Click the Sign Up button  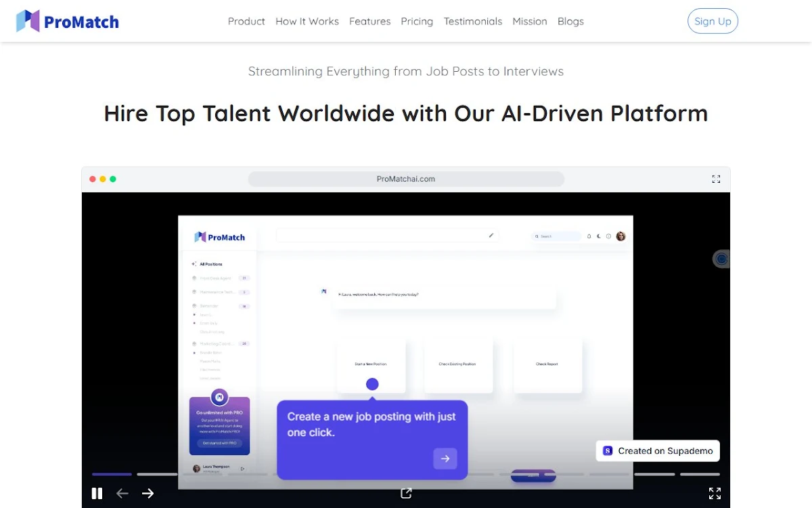(x=713, y=21)
